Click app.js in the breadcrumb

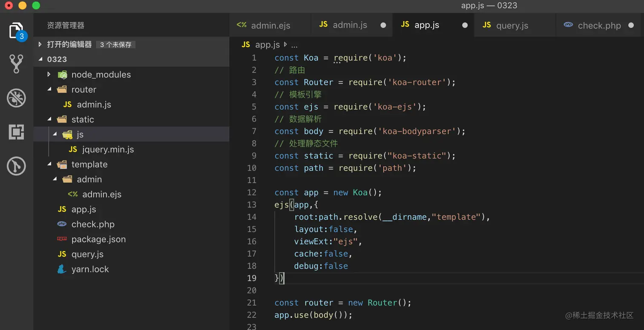(x=267, y=45)
